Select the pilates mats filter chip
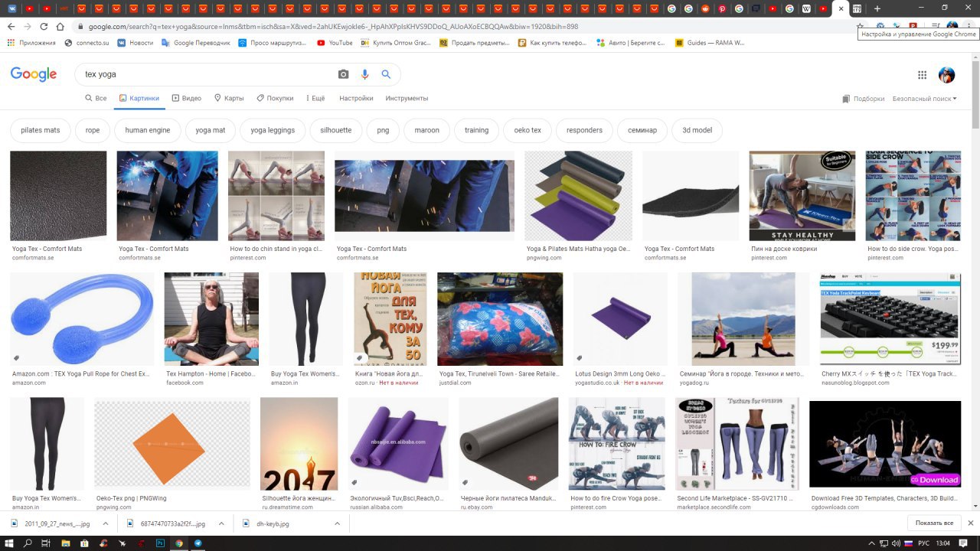 click(x=41, y=130)
